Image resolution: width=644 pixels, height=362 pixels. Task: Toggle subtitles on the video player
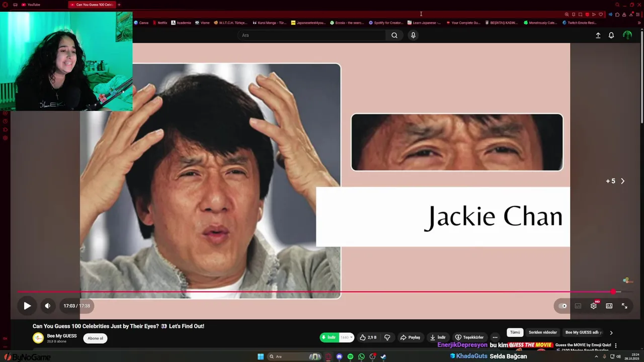coord(578,306)
